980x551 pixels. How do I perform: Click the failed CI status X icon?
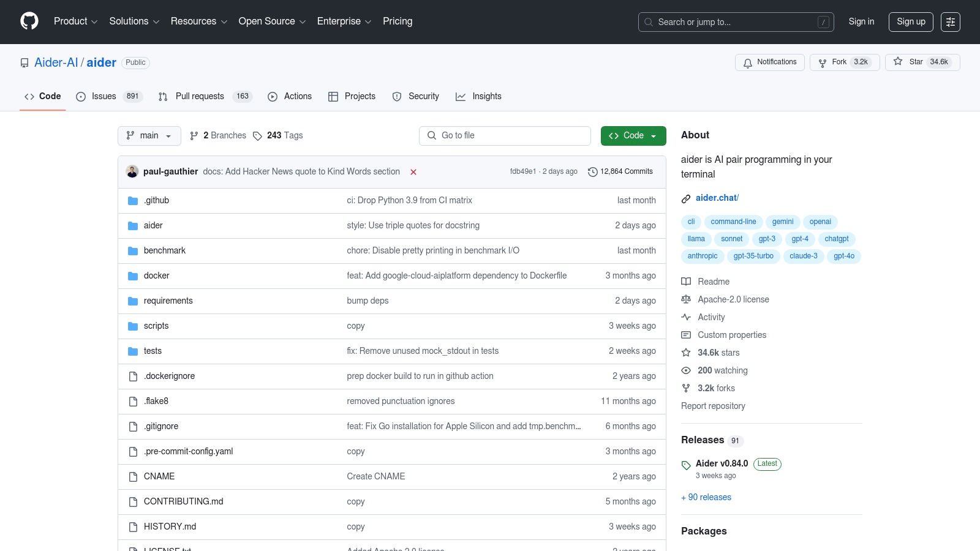[x=413, y=172]
